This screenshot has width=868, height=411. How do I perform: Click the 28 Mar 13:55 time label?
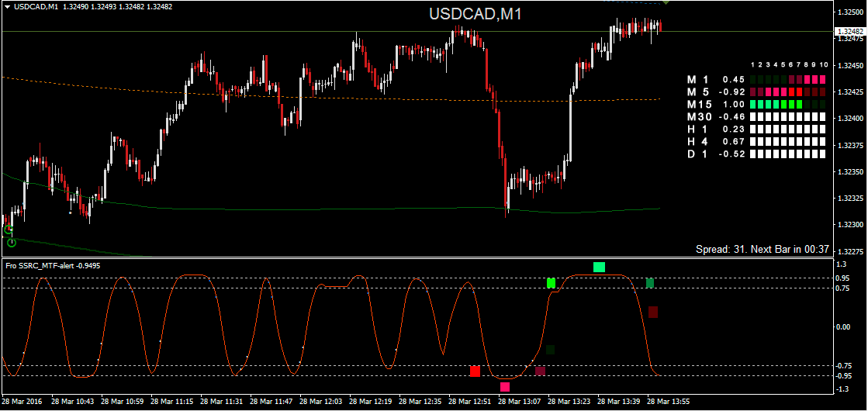[x=668, y=400]
